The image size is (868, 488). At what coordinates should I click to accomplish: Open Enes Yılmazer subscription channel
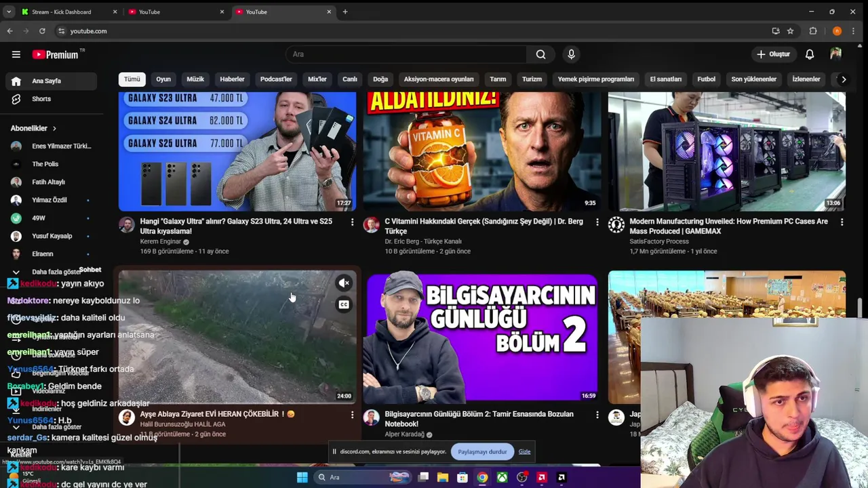51,146
